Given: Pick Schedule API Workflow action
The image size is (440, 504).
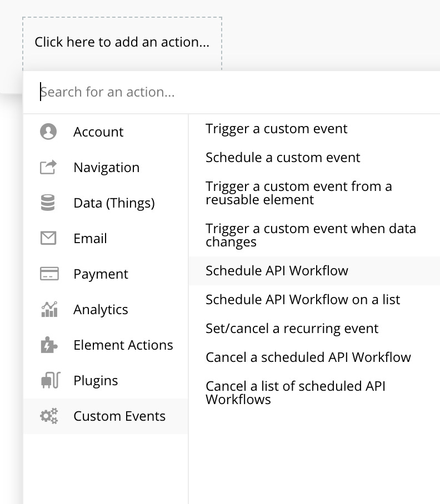Looking at the screenshot, I should (314, 271).
